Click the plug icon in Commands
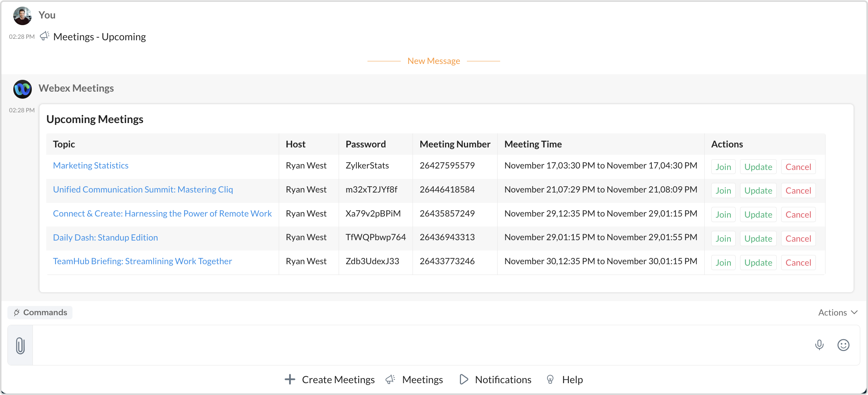The height and width of the screenshot is (395, 868). pyautogui.click(x=17, y=313)
